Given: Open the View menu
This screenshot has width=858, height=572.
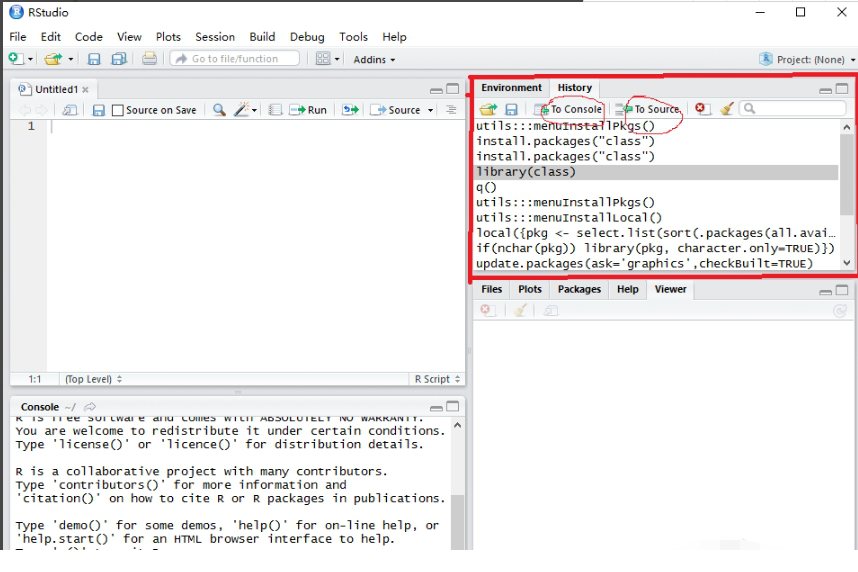Looking at the screenshot, I should pos(129,37).
